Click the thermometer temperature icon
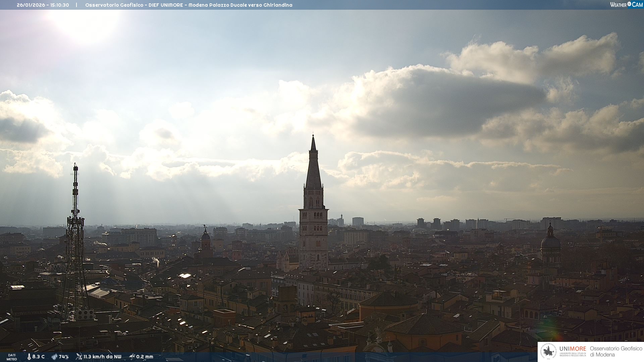 click(x=29, y=357)
